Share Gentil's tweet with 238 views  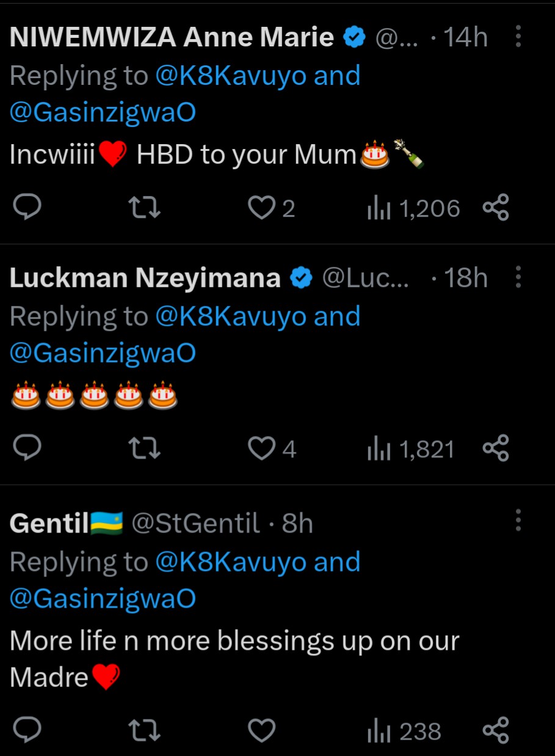pos(496,731)
